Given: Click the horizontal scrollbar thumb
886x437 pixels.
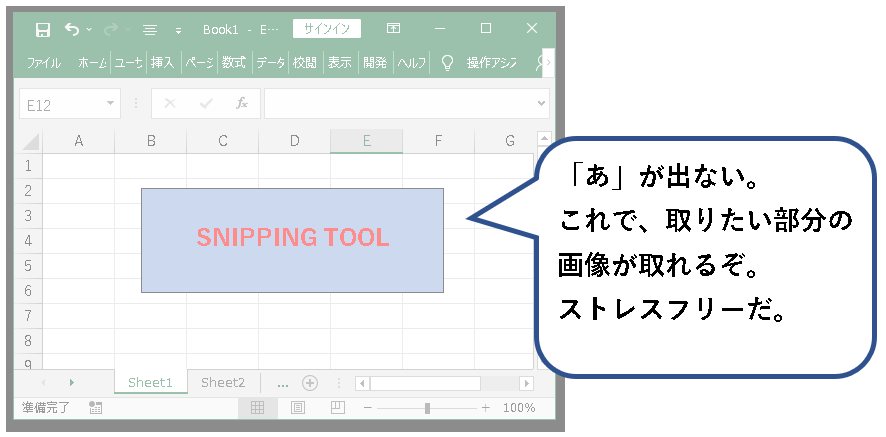Looking at the screenshot, I should point(425,383).
